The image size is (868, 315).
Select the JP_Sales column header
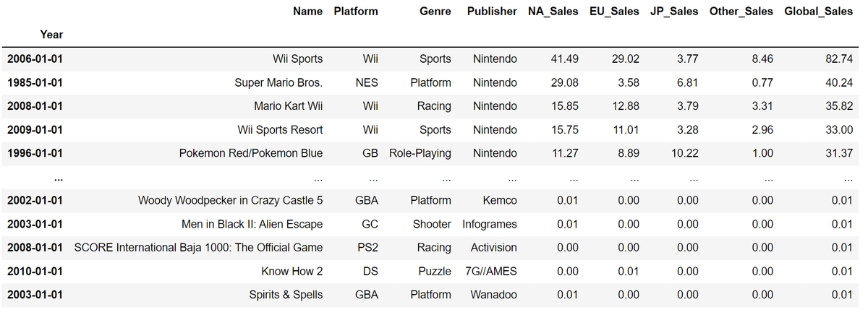click(674, 12)
